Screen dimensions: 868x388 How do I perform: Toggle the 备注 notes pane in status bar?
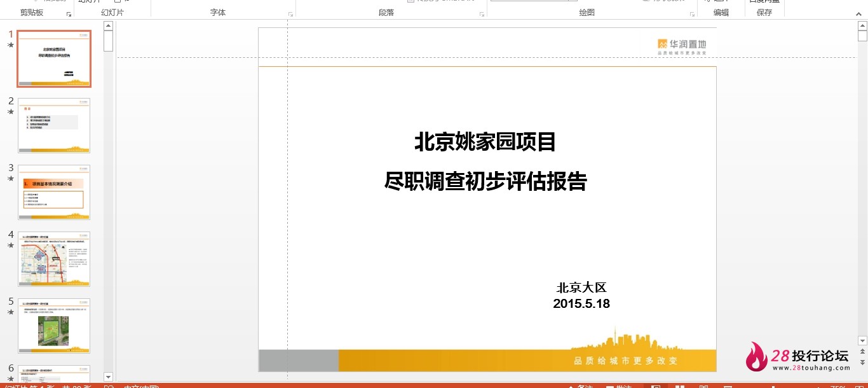point(580,387)
